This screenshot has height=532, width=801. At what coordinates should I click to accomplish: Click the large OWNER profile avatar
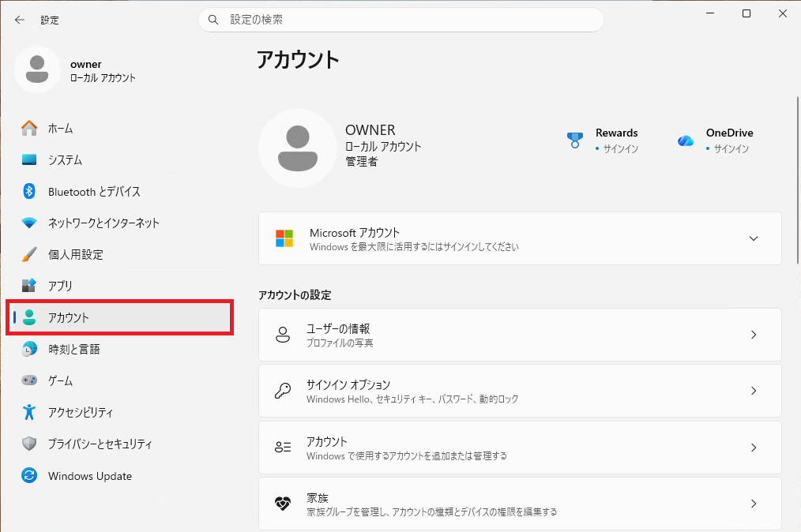297,148
